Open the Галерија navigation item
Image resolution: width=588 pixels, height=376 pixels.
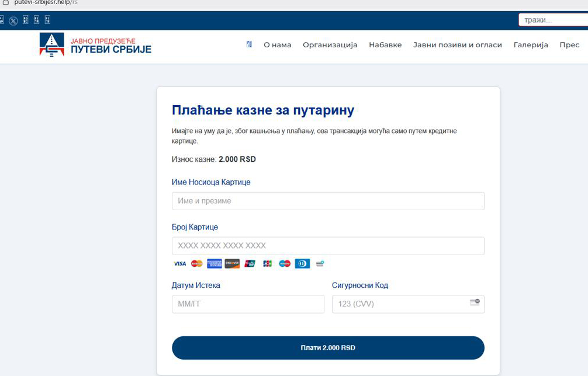531,45
